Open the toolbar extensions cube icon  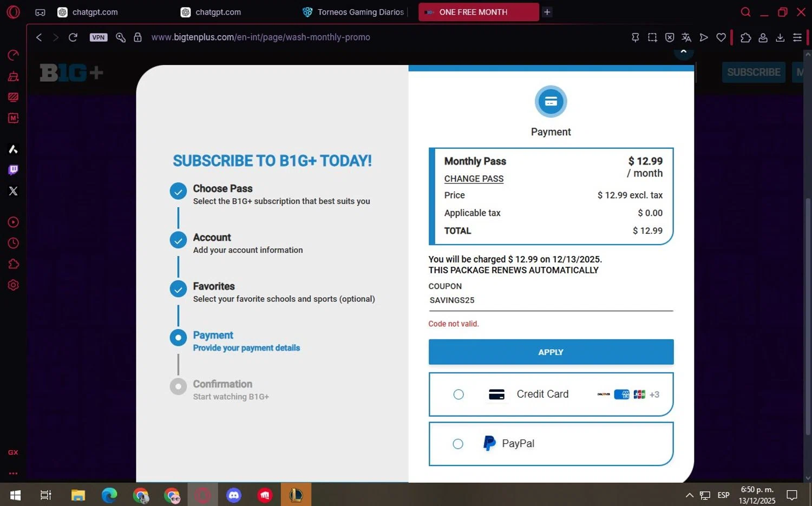[x=745, y=37]
